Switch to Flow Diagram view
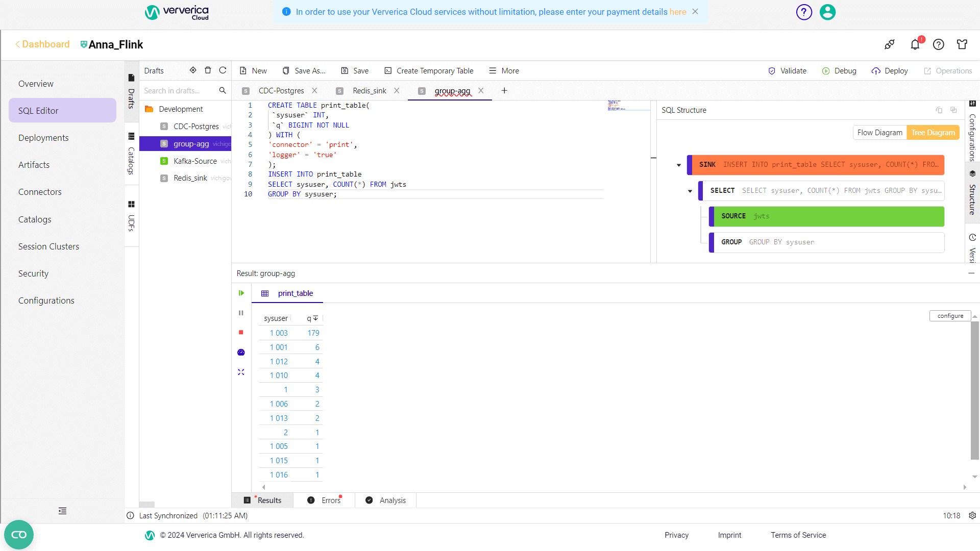The height and width of the screenshot is (551, 980). click(x=880, y=132)
